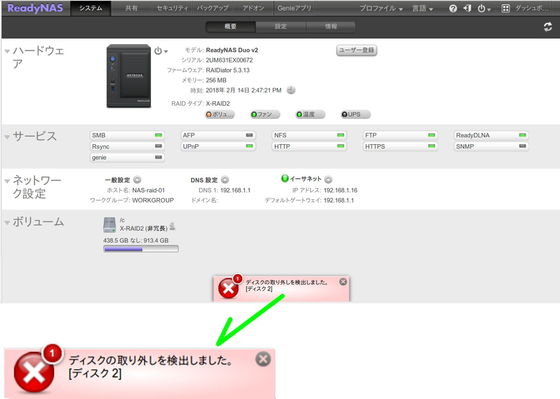560x399 pixels.
Task: Select the 共有 menu
Action: pos(131,8)
